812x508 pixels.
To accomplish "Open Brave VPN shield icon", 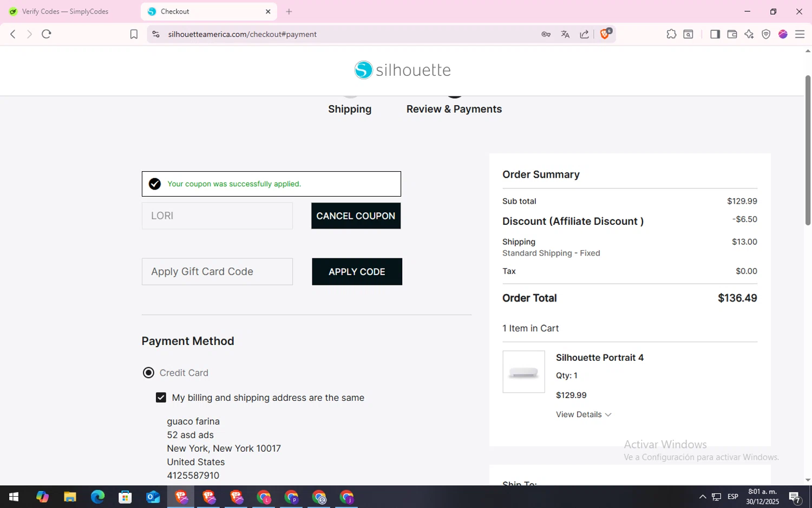I will click(766, 34).
